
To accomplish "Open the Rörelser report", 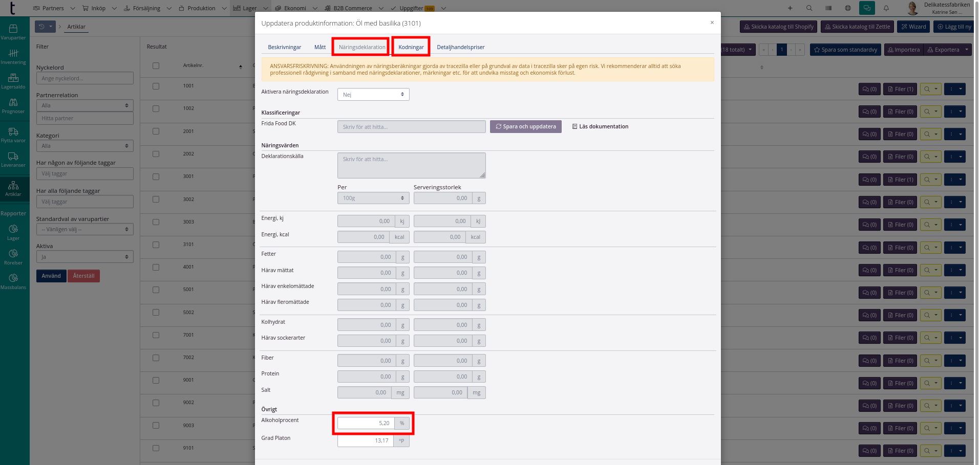I will tap(13, 257).
